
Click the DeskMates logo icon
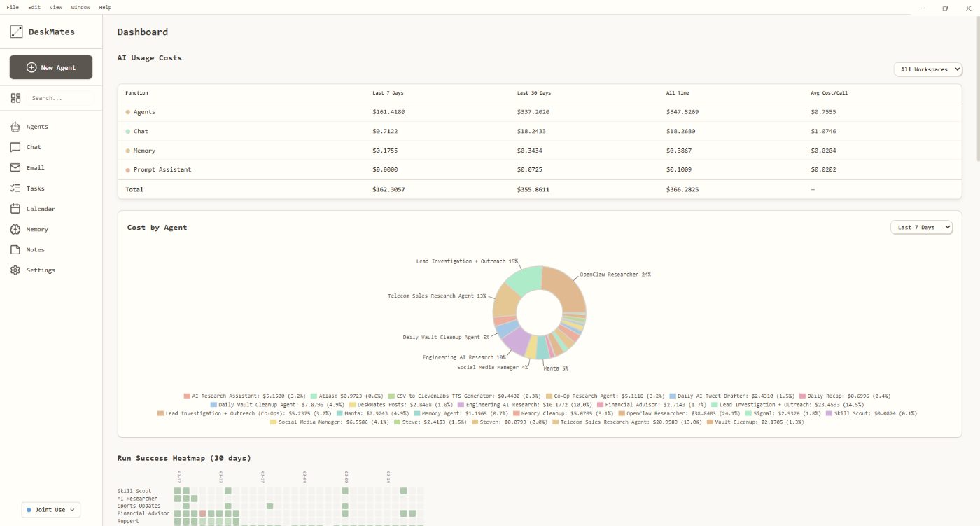[x=16, y=32]
